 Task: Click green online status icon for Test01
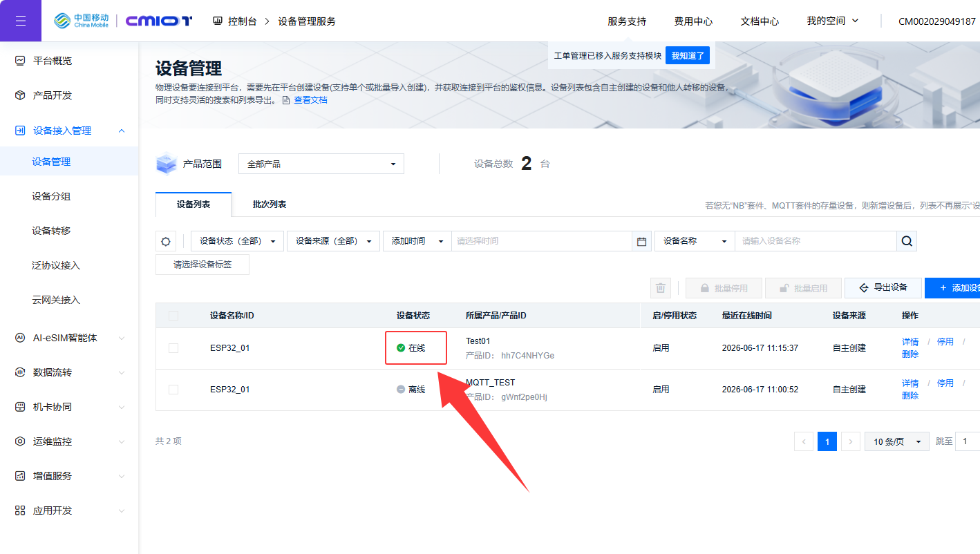[401, 348]
